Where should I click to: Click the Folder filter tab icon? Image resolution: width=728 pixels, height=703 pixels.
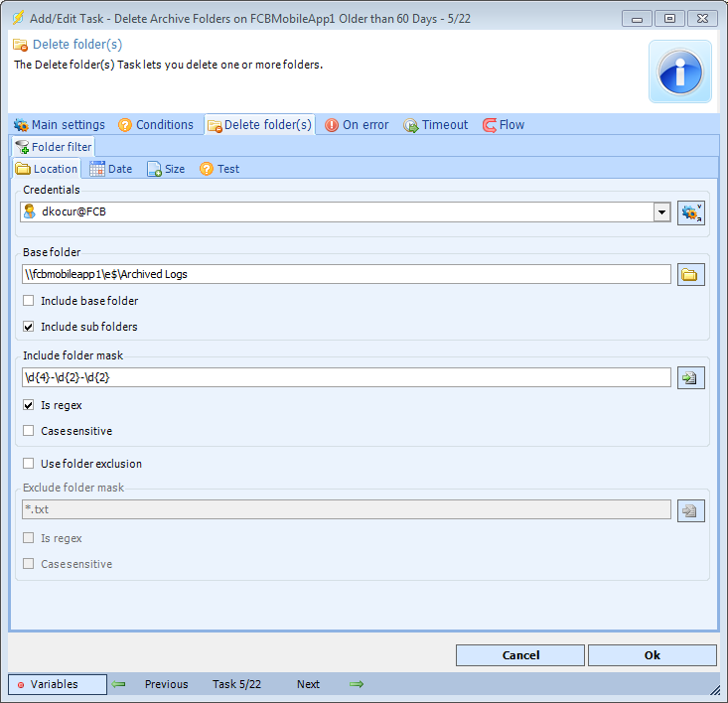22,147
